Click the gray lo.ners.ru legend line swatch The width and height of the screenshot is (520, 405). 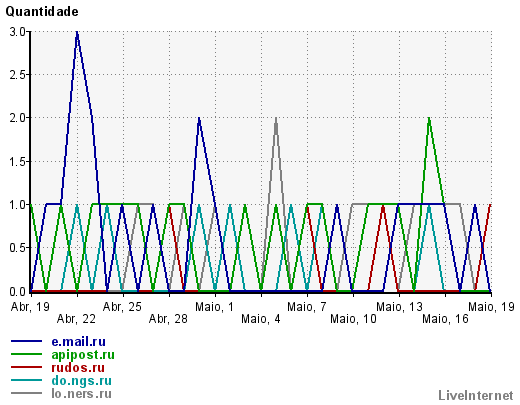point(27,393)
